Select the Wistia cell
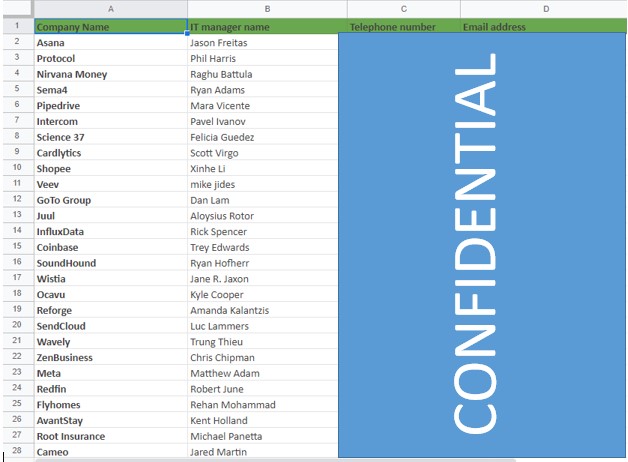Screen dimensions: 628x462 [111, 279]
